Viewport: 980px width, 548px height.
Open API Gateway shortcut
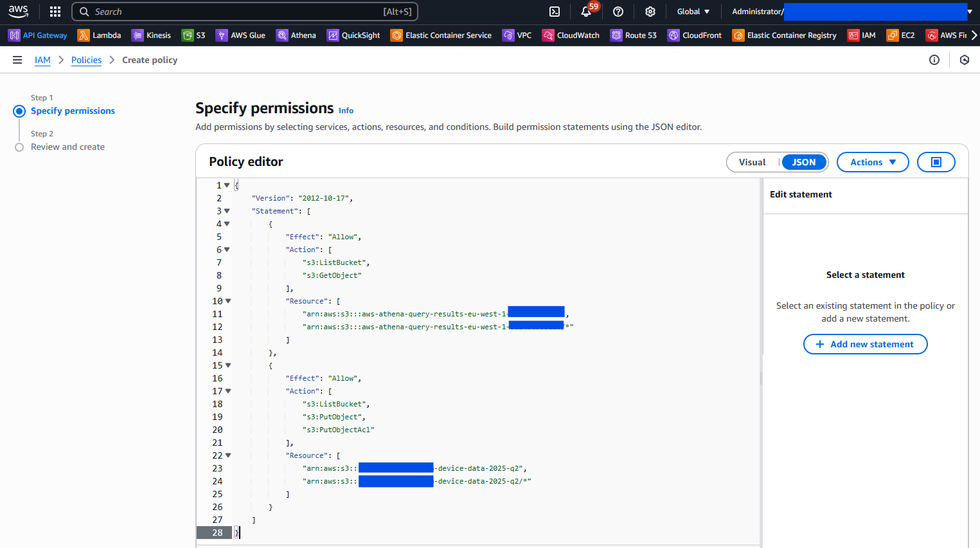38,35
